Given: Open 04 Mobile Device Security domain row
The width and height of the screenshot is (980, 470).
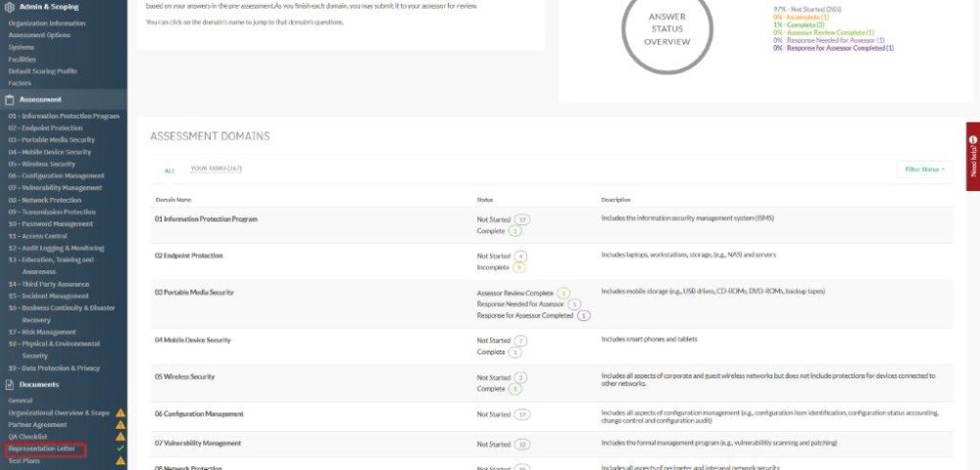Looking at the screenshot, I should (552, 347).
